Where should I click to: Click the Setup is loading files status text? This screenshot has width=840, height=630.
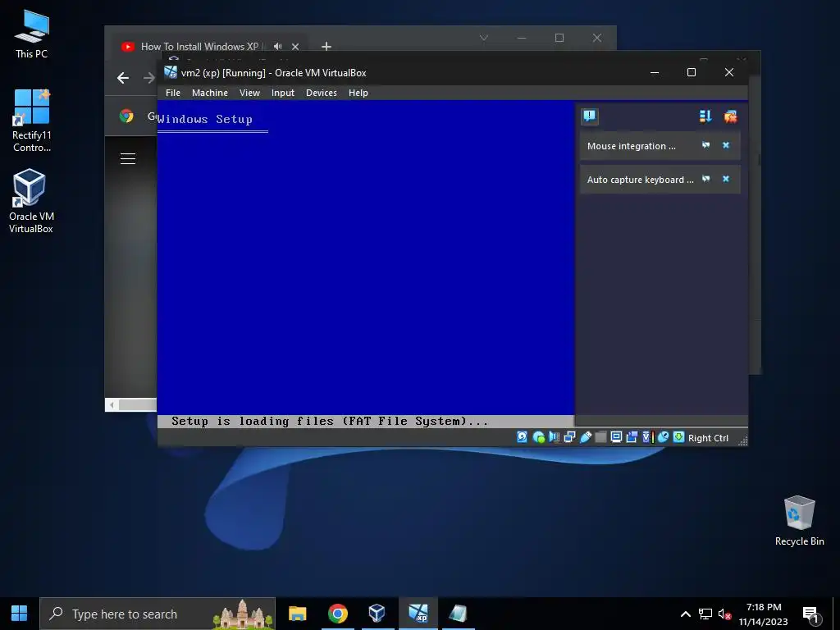(x=330, y=421)
